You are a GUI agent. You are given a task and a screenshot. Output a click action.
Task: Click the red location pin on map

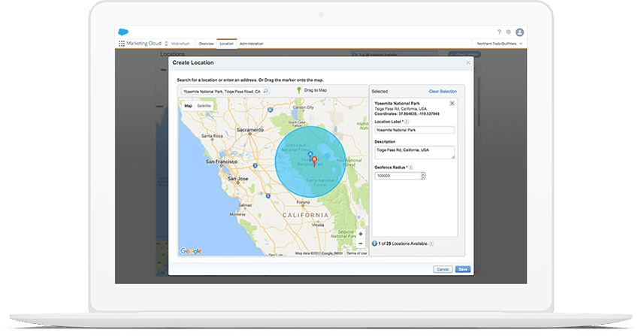pyautogui.click(x=314, y=161)
